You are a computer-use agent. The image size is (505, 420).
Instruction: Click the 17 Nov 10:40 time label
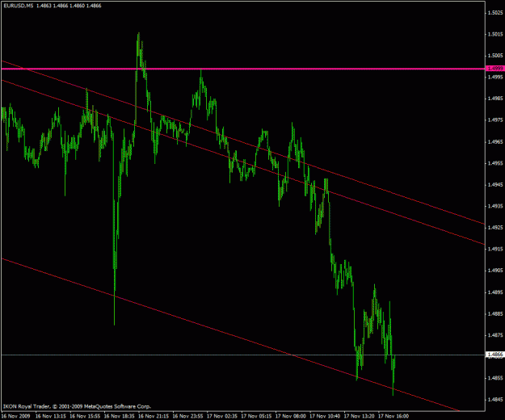pos(325,416)
